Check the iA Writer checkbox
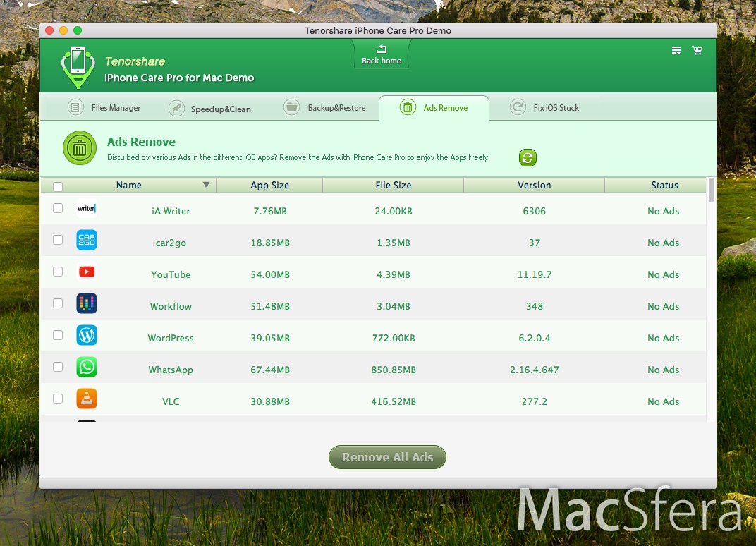Viewport: 756px width, 546px height. (x=58, y=208)
